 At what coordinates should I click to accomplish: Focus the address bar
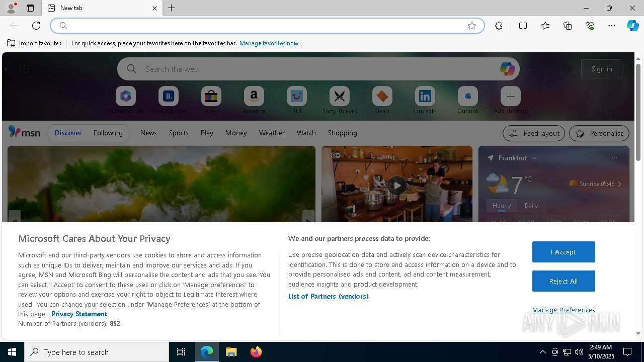(x=267, y=26)
